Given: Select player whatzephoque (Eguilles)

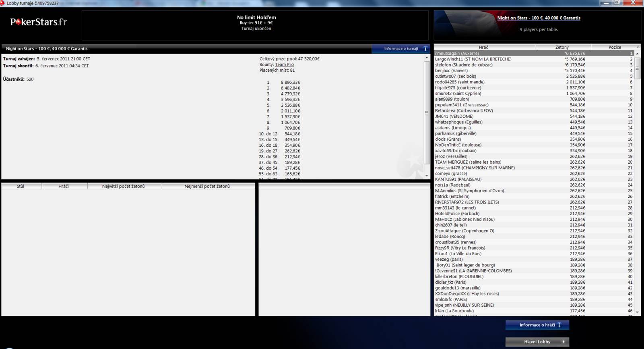Looking at the screenshot, I should [534, 122].
